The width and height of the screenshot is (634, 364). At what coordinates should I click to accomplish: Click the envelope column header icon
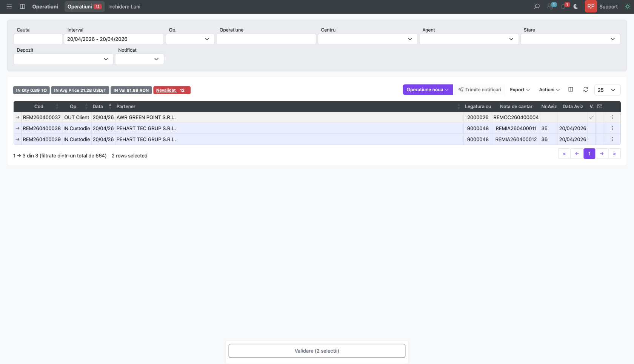coord(600,106)
